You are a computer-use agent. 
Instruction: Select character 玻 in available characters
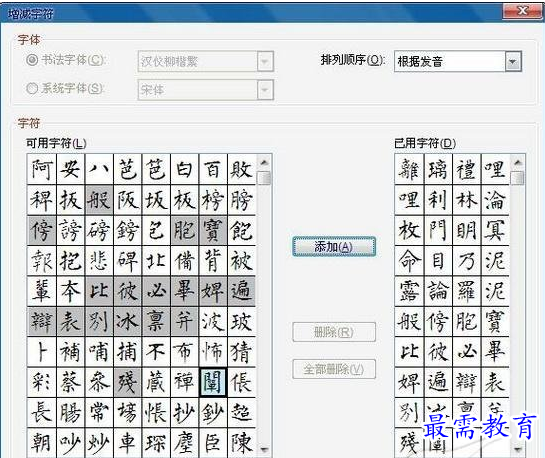point(242,321)
